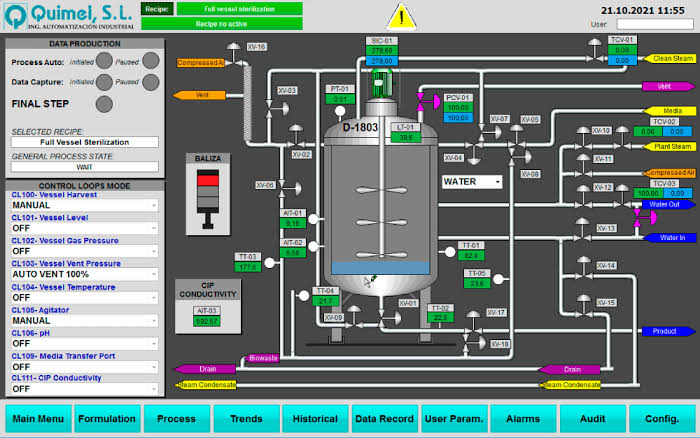Screen dimensions: 700x438
Task: Click valve XV-13 on water in line
Action: pos(582,231)
